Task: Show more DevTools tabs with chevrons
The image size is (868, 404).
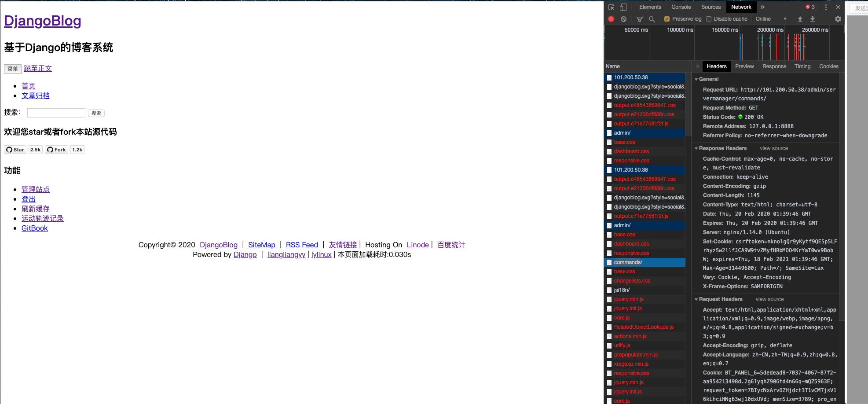Action: pos(762,7)
